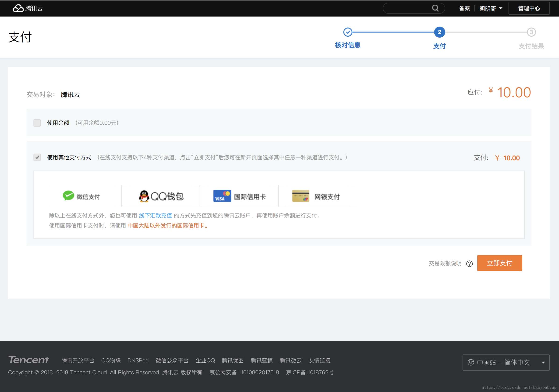Click the language selector dropdown arrow
Viewport: 559px width, 392px height.
[x=543, y=363]
